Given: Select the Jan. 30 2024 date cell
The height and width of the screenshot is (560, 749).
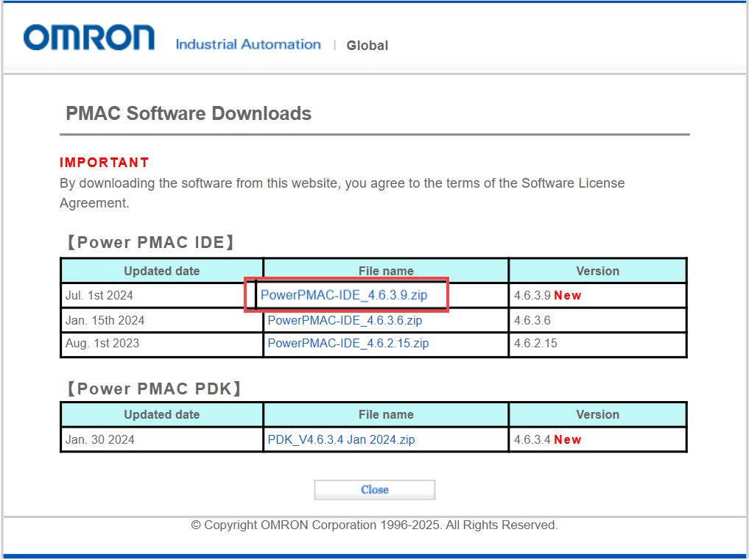Looking at the screenshot, I should coord(162,440).
